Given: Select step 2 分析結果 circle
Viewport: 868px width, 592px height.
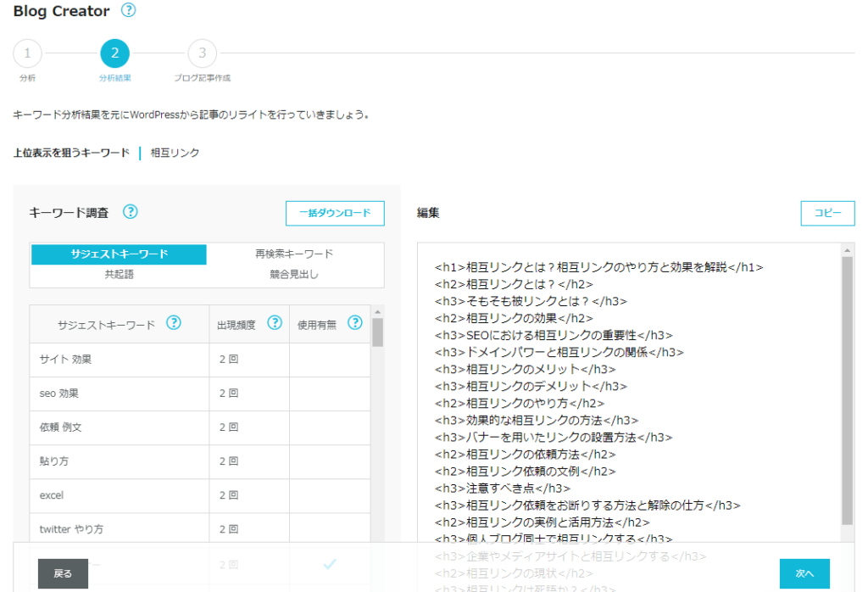Looking at the screenshot, I should coord(114,54).
